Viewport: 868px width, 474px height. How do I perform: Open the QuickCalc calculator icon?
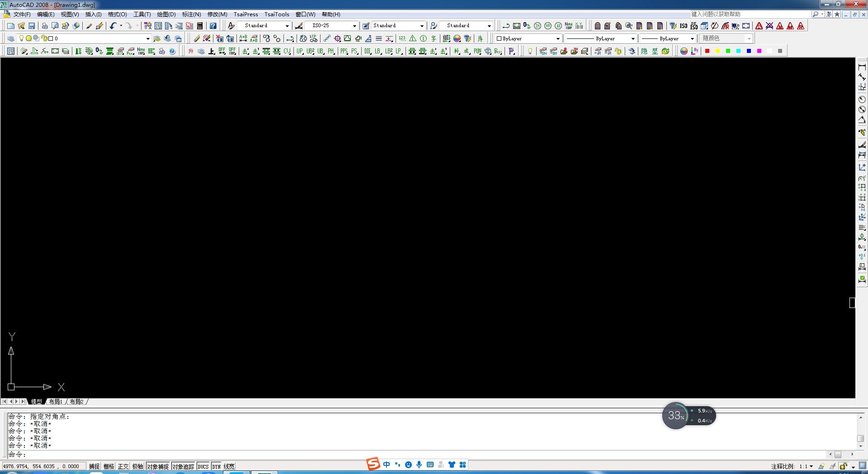tap(200, 26)
